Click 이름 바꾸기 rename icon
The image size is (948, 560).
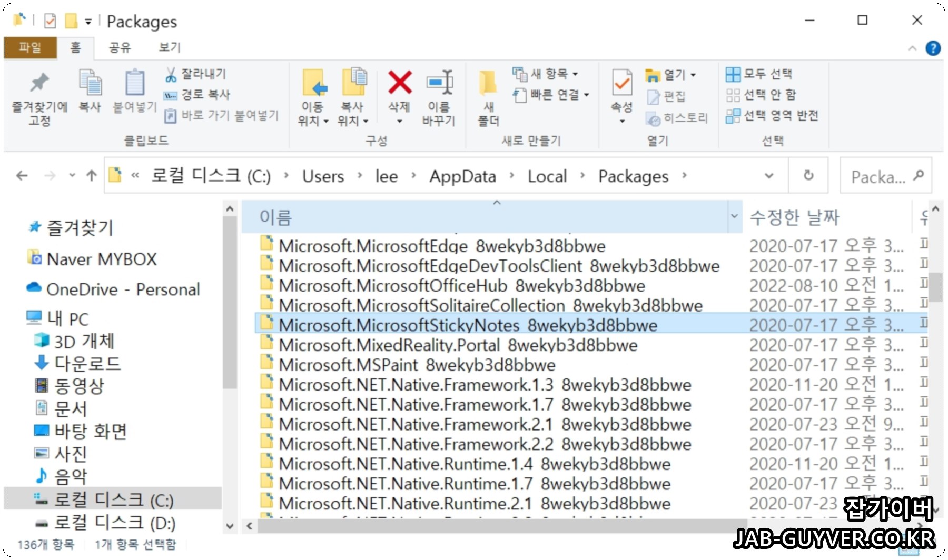click(439, 98)
